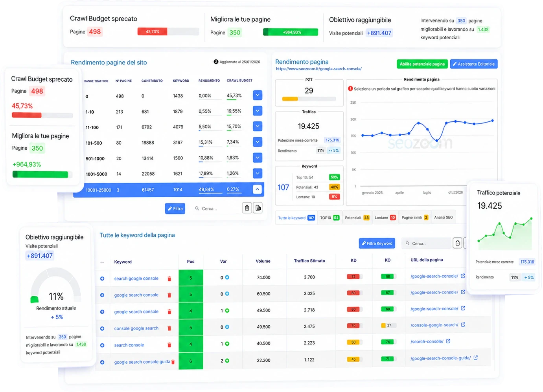543x392 pixels.
Task: Expand the 1001-5000 traffic range row
Action: tap(258, 173)
